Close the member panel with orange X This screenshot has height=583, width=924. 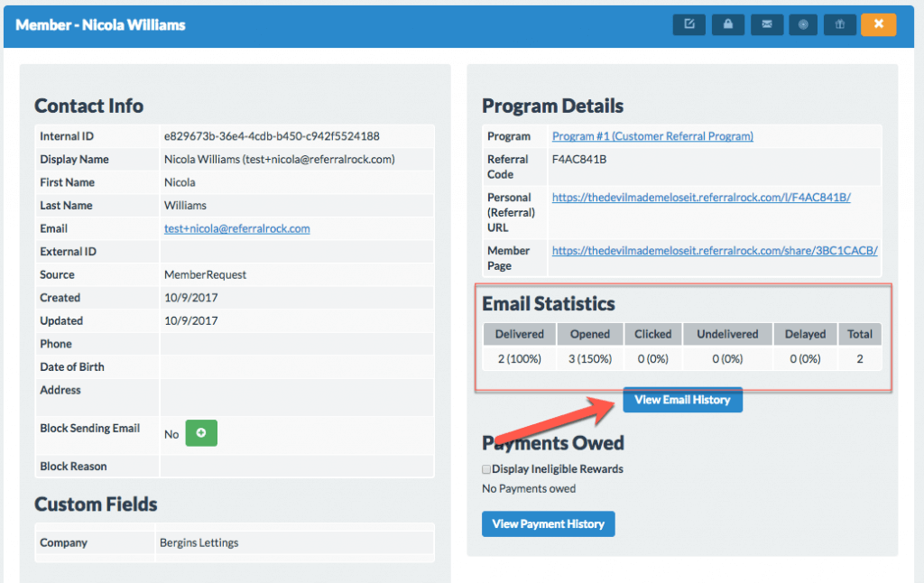(x=879, y=24)
